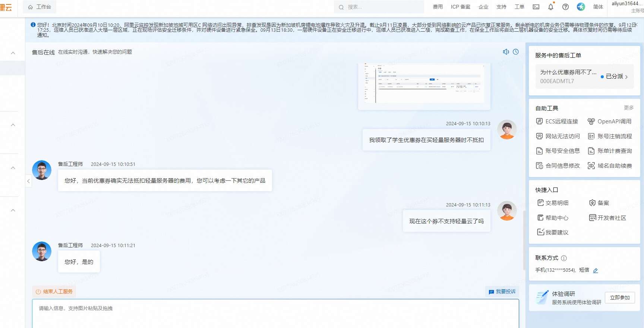Open the screenshot thumbnail in chat
644x328 pixels.
pos(424,85)
